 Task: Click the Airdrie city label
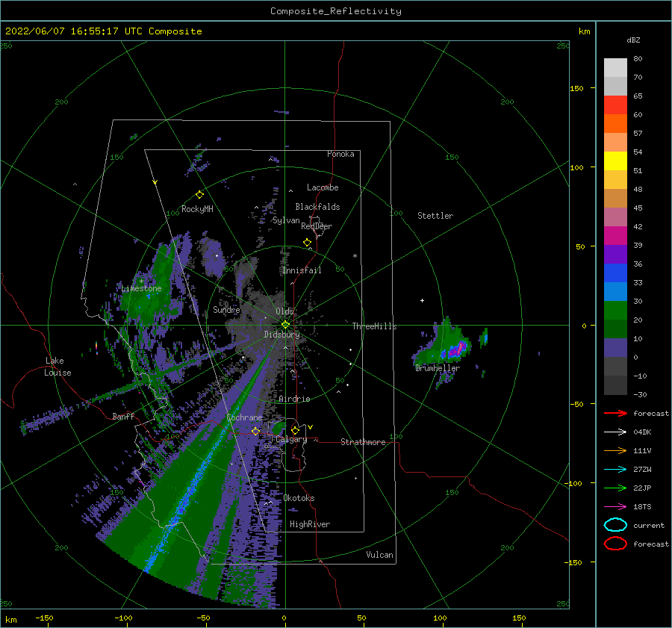point(294,399)
